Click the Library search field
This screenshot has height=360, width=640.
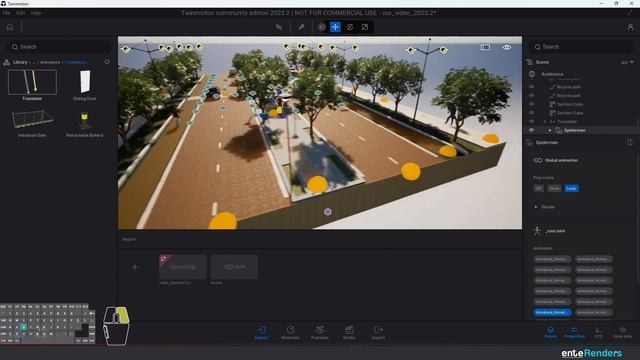point(59,47)
